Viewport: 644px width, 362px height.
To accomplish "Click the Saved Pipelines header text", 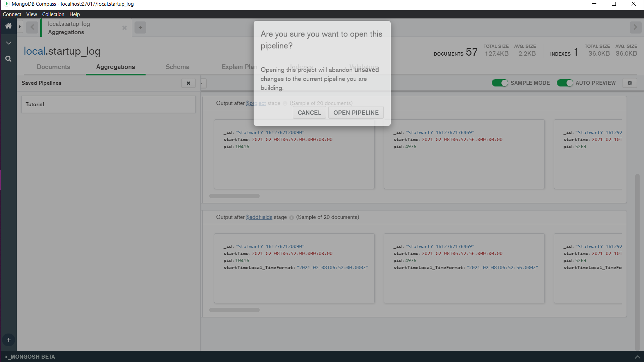I will coord(41,83).
